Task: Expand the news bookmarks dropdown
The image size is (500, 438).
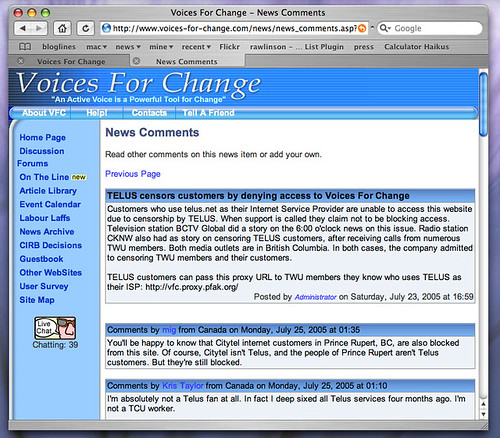Action: coord(128,47)
